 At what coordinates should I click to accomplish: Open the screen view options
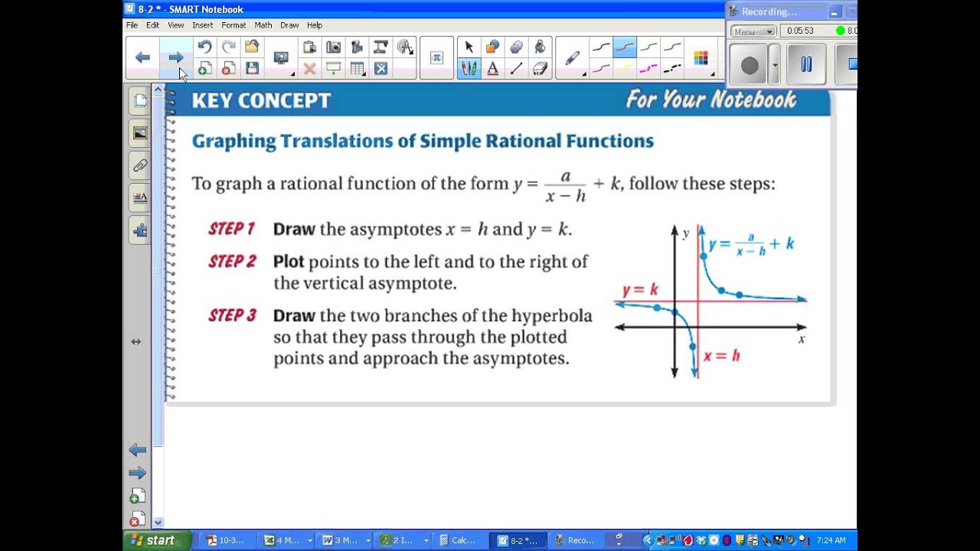(282, 58)
